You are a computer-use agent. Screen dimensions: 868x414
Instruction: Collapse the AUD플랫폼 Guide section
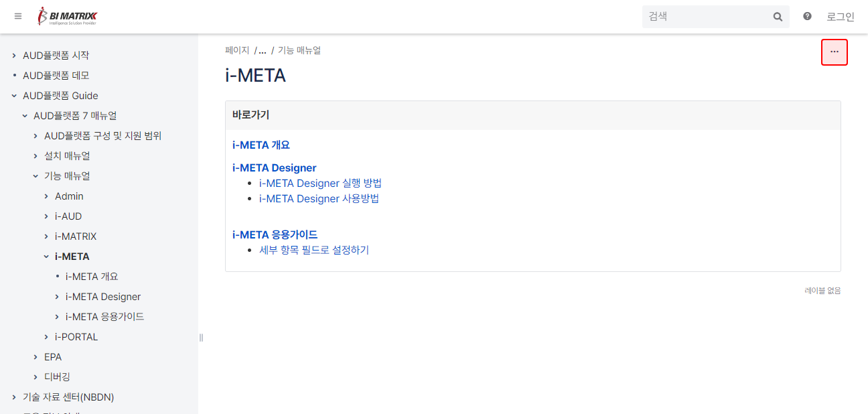point(14,96)
